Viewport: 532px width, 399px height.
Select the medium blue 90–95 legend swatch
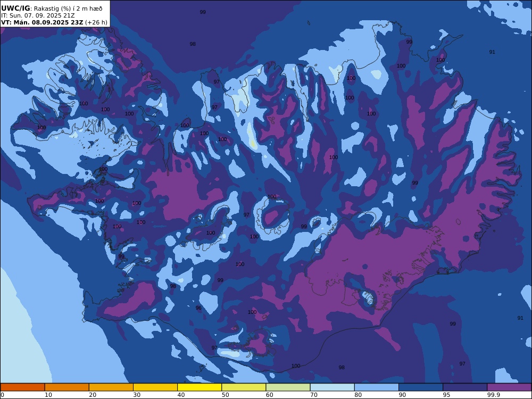421,387
